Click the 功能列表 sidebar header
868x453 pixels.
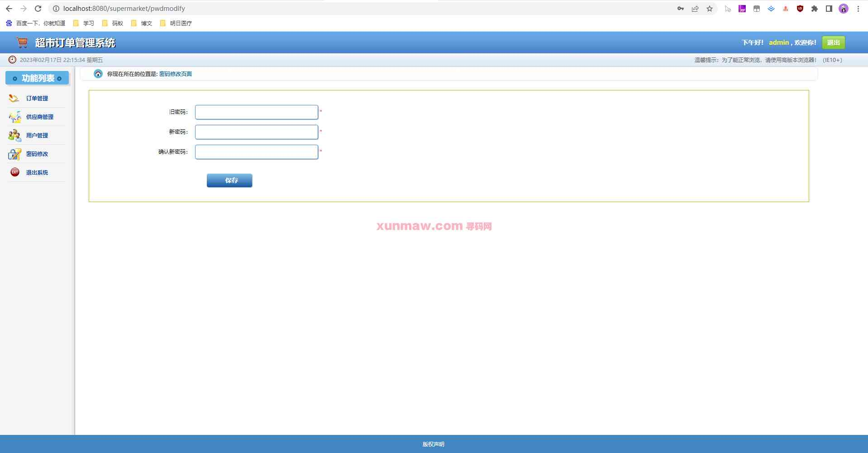point(37,78)
